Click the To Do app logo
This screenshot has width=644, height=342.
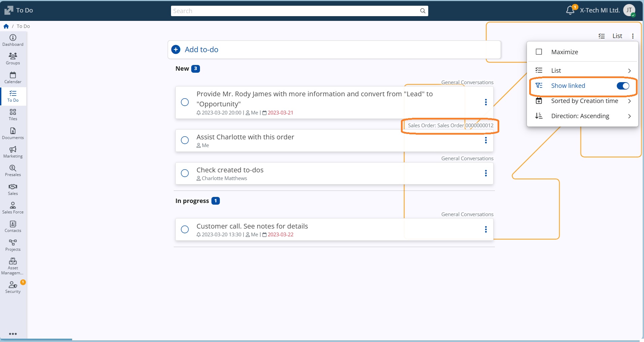click(x=9, y=10)
